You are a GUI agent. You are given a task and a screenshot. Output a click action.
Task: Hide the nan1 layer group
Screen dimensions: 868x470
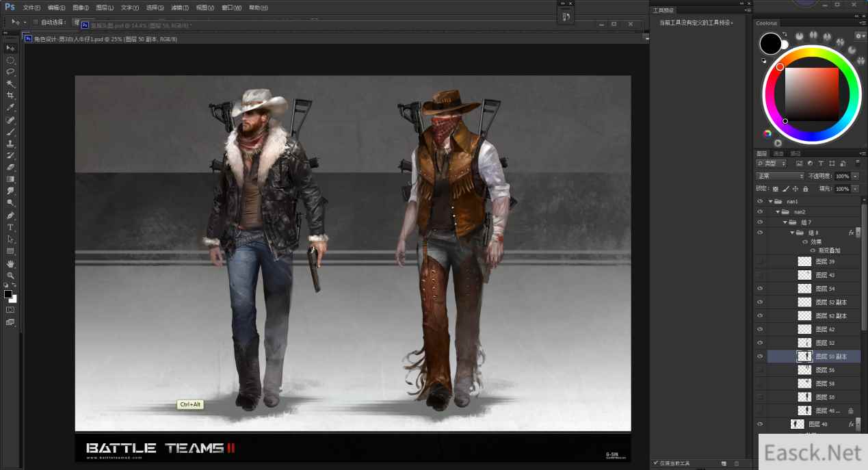pyautogui.click(x=759, y=202)
